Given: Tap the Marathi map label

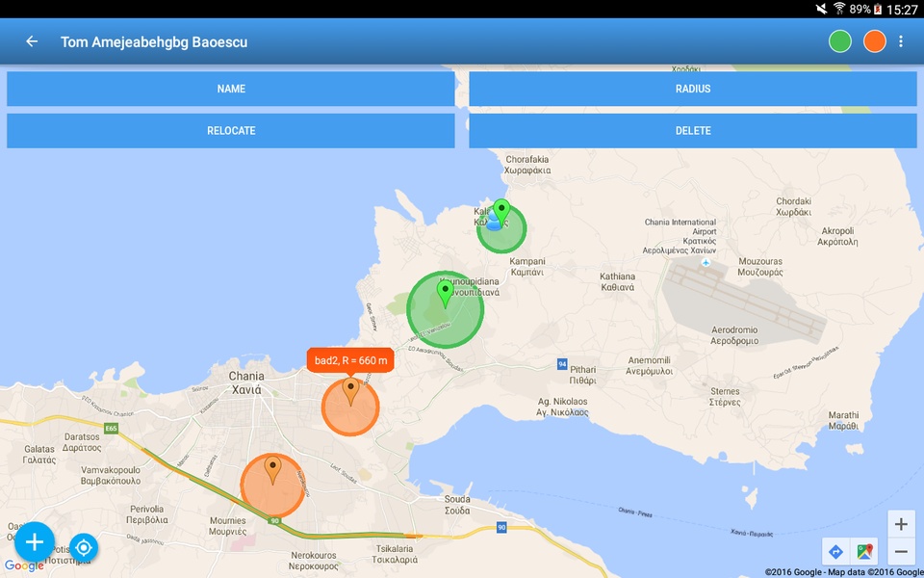Looking at the screenshot, I should point(843,420).
